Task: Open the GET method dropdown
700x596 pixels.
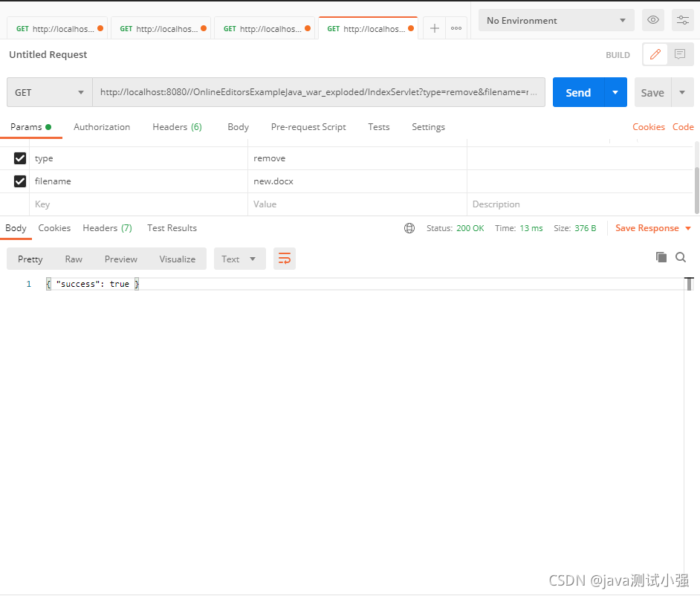Action: coord(50,92)
